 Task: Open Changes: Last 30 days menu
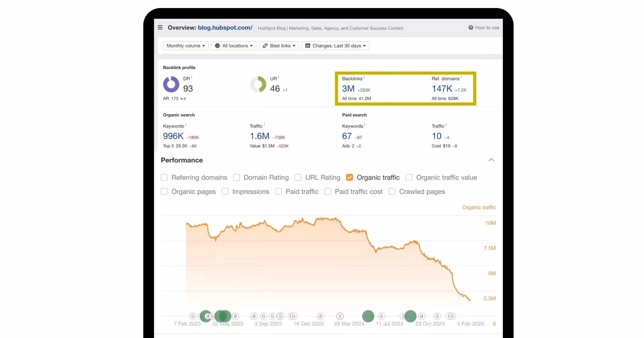tap(335, 46)
